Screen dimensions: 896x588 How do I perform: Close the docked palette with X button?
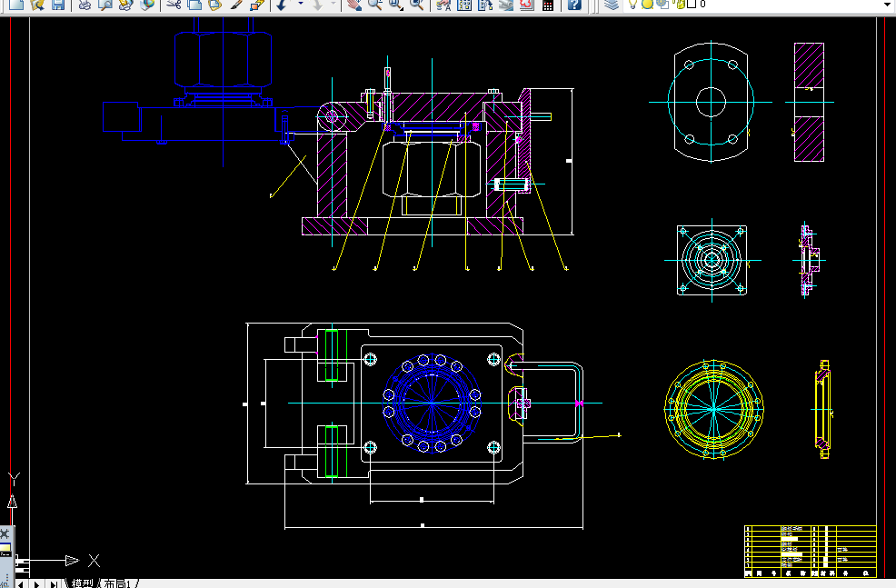tap(5, 534)
